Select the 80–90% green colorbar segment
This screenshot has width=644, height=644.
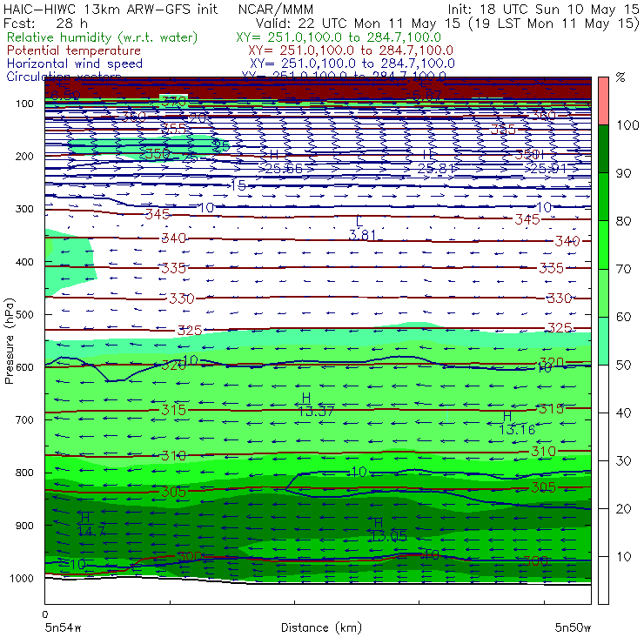pos(603,197)
